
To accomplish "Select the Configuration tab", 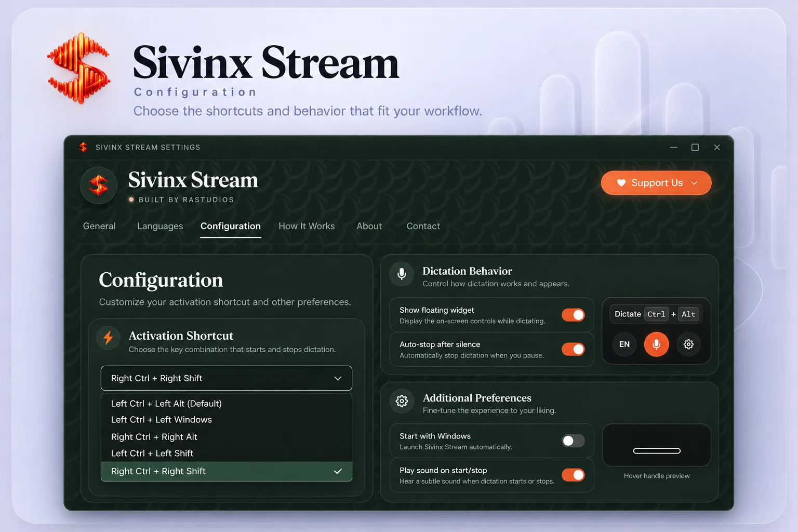I will [x=231, y=226].
